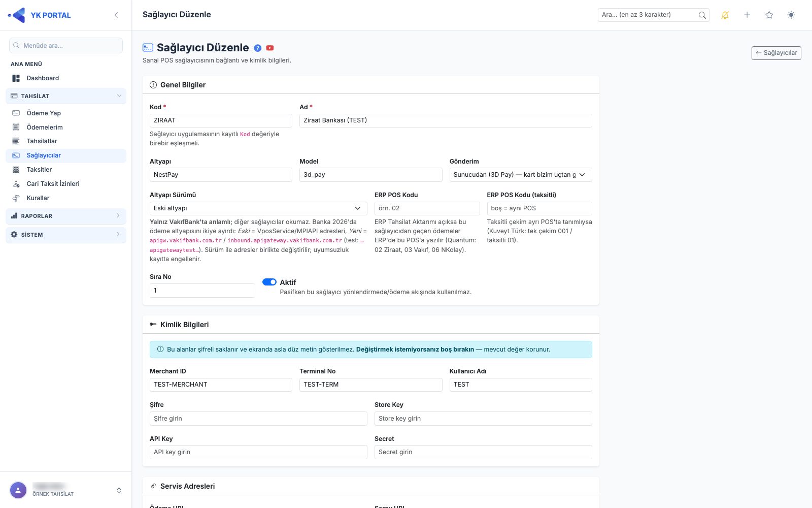812x508 pixels.
Task: Open Sağlayıcılar in the sidebar menu
Action: tap(66, 155)
